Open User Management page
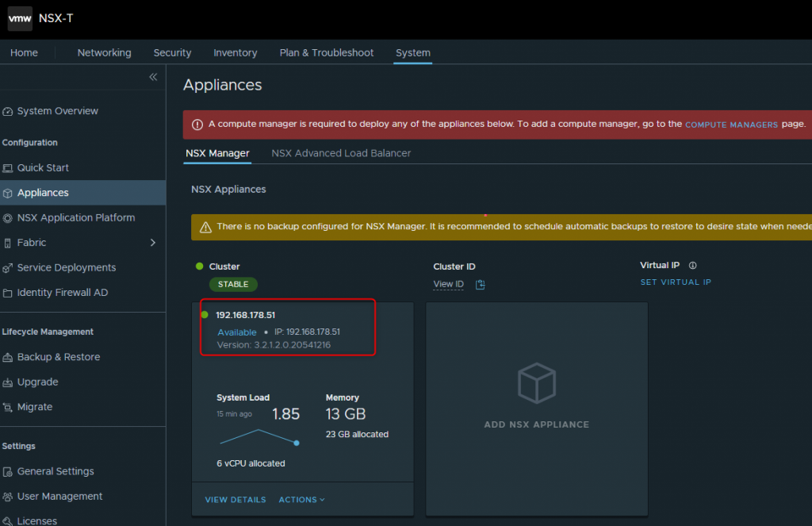This screenshot has height=526, width=812. [59, 496]
